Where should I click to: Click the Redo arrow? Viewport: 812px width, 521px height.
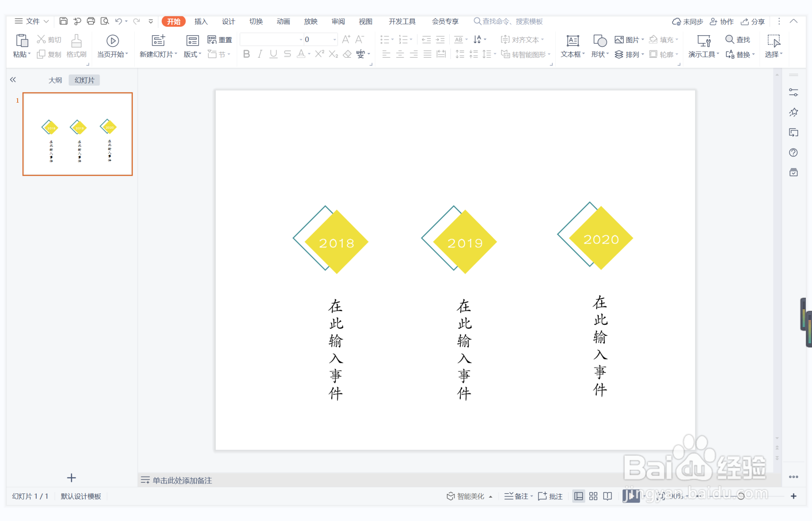(x=137, y=21)
